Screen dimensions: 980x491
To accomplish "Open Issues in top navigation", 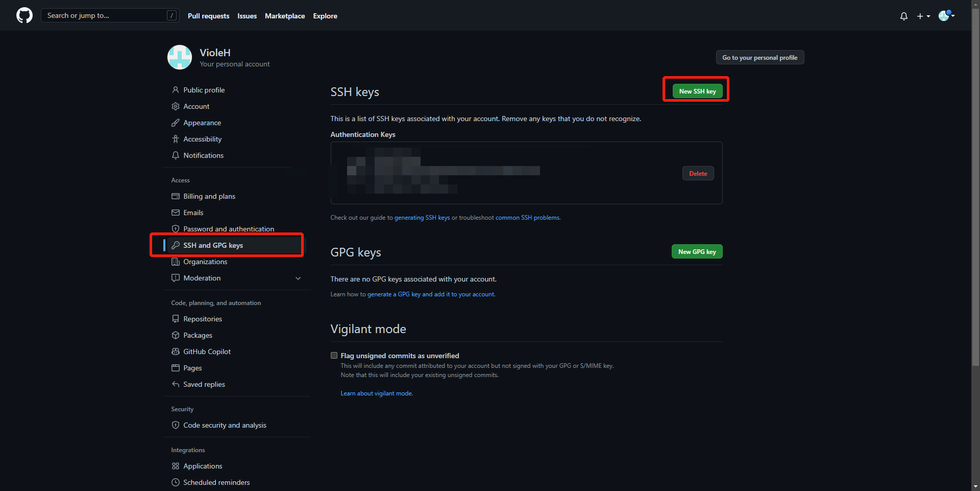I will [247, 16].
